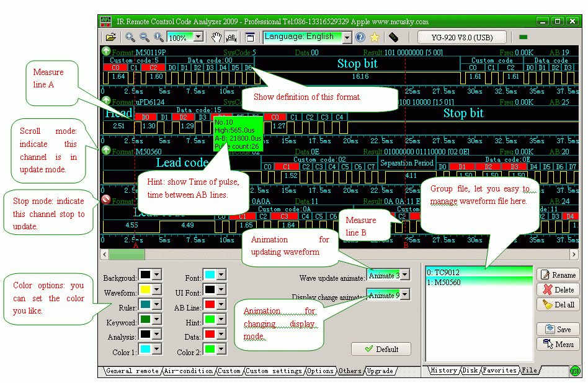Toggle the M50560 channel green update indicator
The height and width of the screenshot is (383, 588).
pyautogui.click(x=106, y=151)
